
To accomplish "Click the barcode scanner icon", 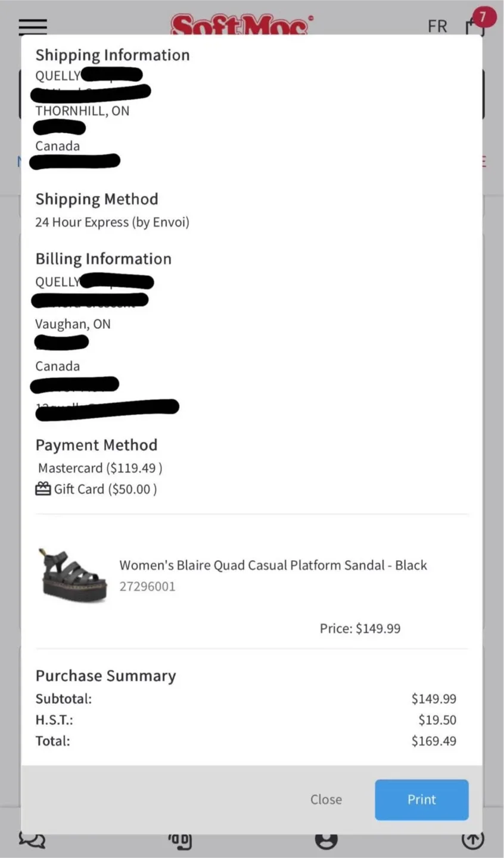I will [181, 840].
